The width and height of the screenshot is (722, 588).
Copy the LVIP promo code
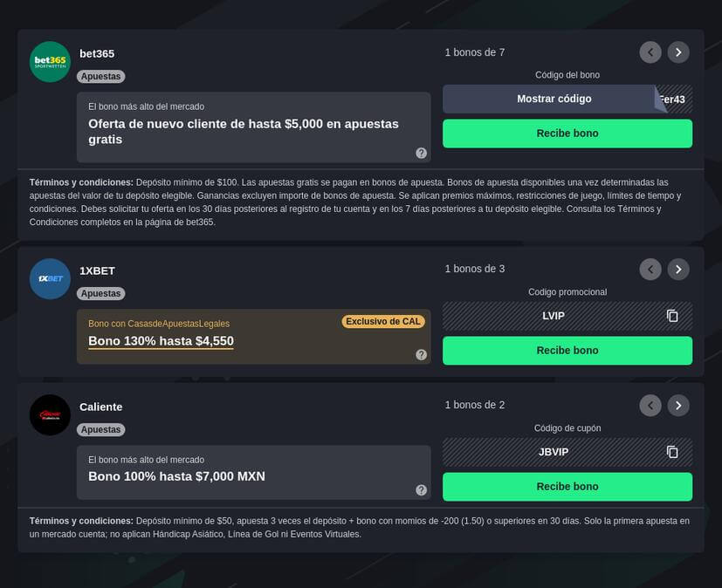[672, 316]
